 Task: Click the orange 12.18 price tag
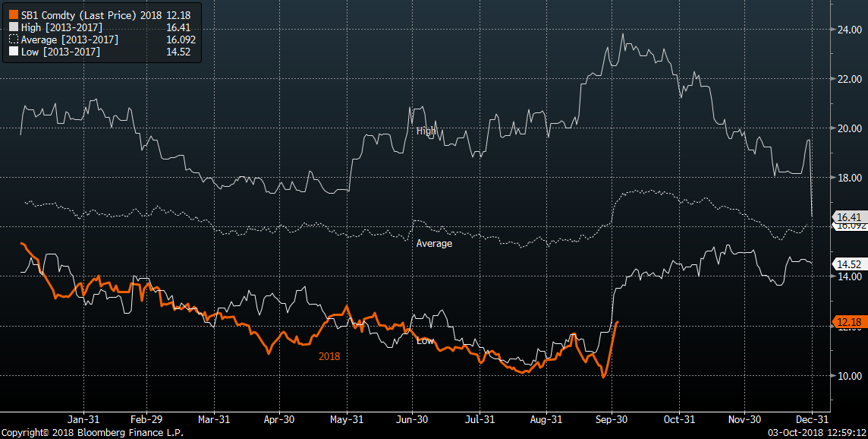coord(848,323)
